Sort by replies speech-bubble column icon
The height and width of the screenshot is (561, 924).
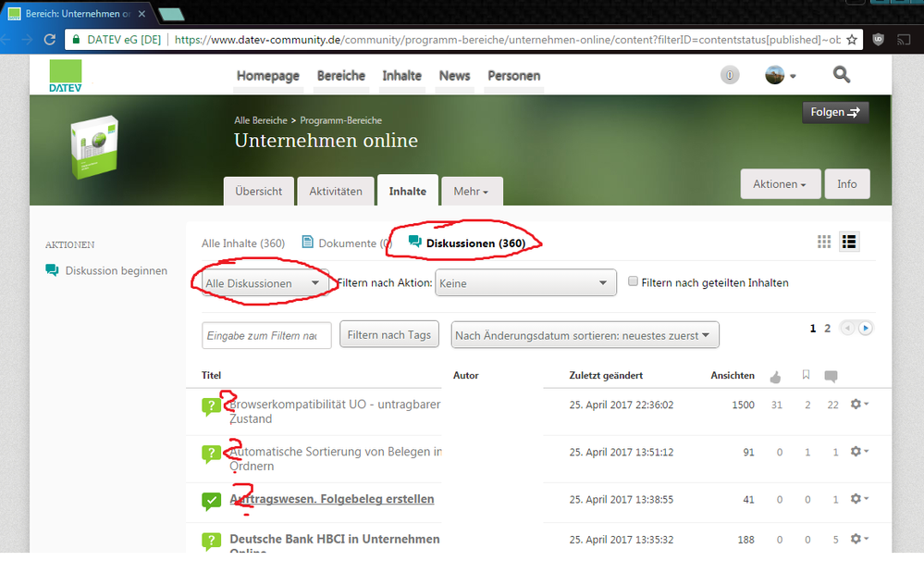(831, 377)
